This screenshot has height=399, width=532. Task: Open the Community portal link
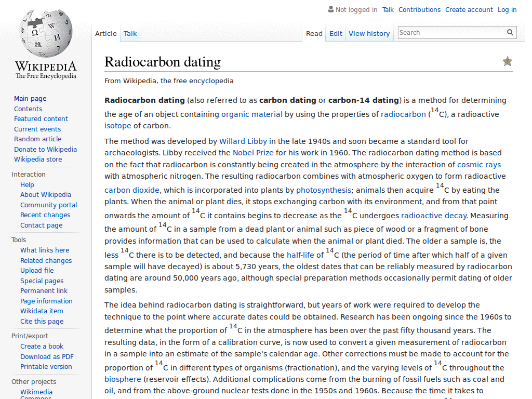[x=48, y=205]
